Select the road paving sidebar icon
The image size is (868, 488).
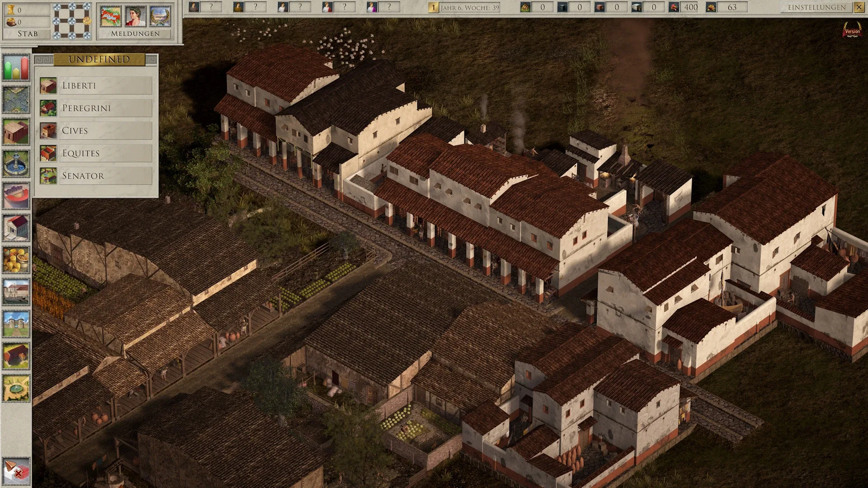(16, 99)
